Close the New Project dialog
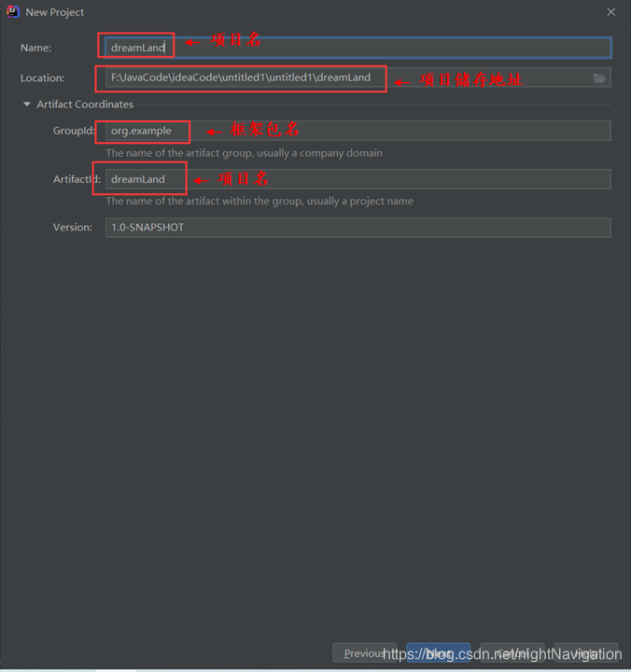Screen dimensions: 631x672 [x=611, y=12]
